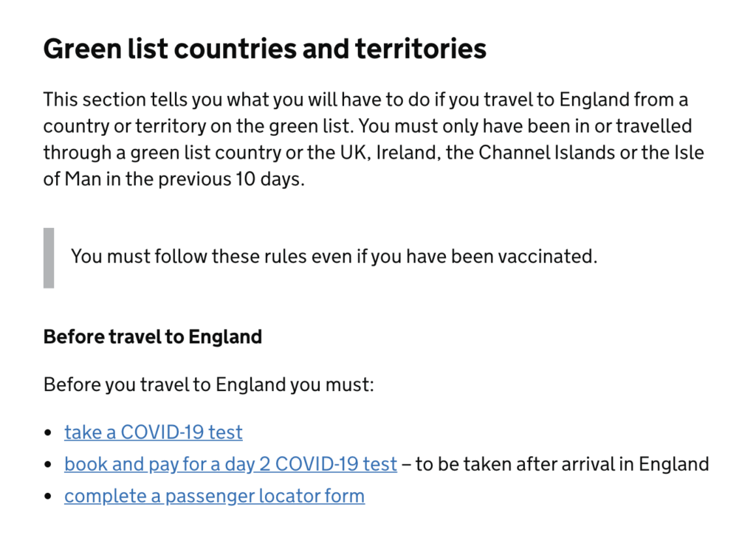Image resolution: width=756 pixels, height=549 pixels.
Task: Click 'complete a passenger locator form' link
Action: click(214, 496)
